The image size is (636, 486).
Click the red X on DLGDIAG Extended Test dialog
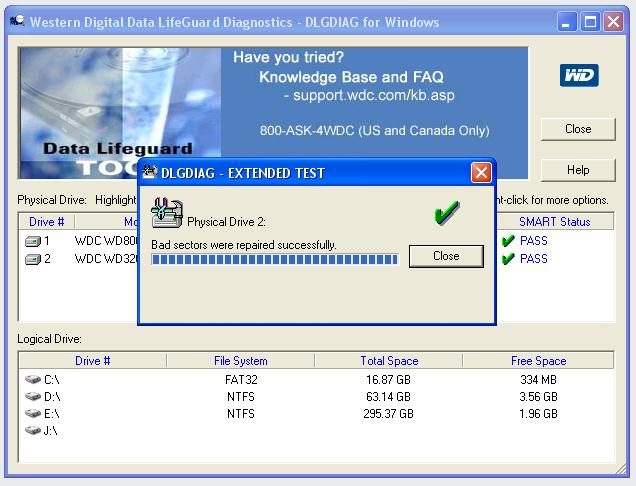point(481,173)
